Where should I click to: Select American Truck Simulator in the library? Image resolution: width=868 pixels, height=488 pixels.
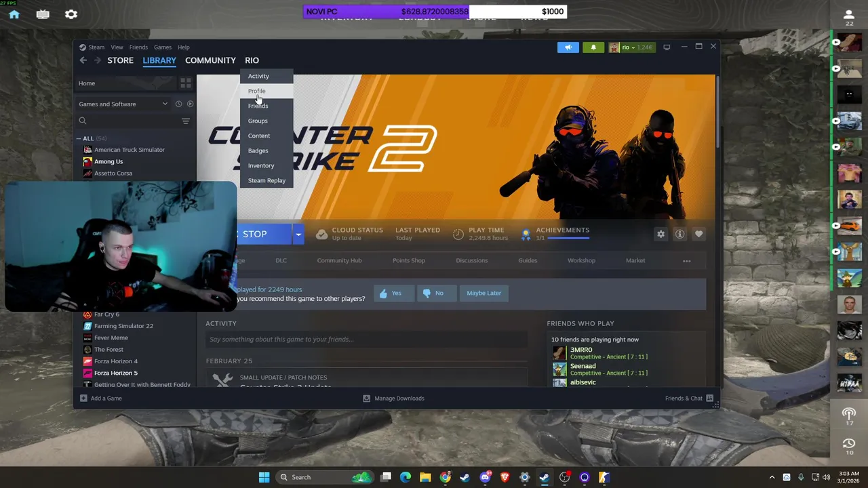pyautogui.click(x=130, y=150)
